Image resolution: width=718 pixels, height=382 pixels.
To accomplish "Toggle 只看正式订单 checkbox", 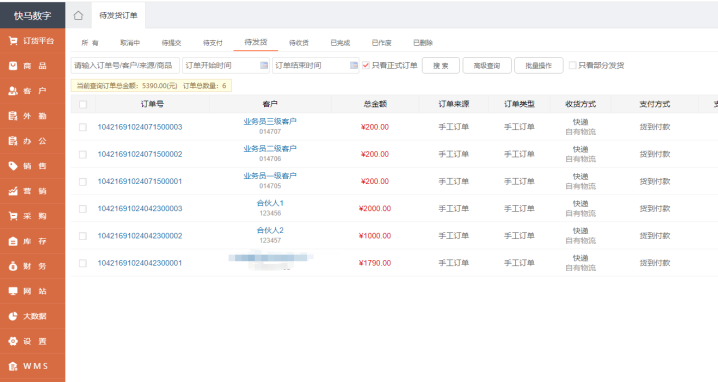I will tap(366, 65).
